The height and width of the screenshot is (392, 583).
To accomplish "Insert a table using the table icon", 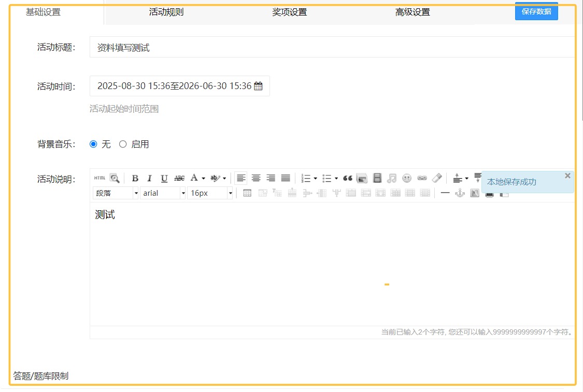I will [x=247, y=193].
